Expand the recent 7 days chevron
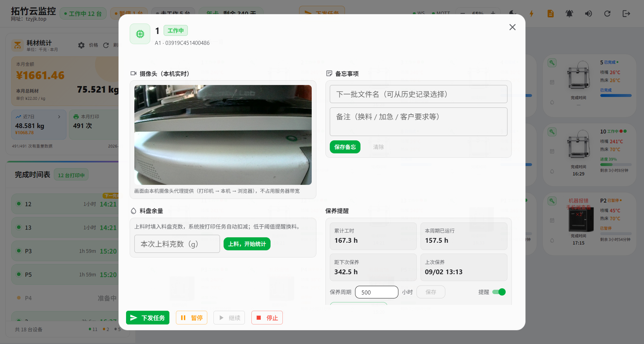Viewport: 644px width, 344px height. (x=59, y=117)
